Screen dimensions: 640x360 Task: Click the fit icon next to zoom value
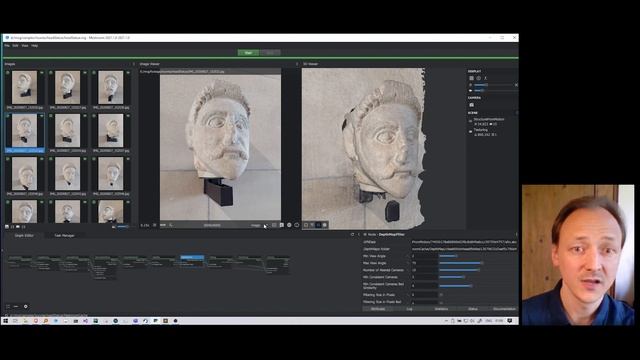[x=155, y=225]
